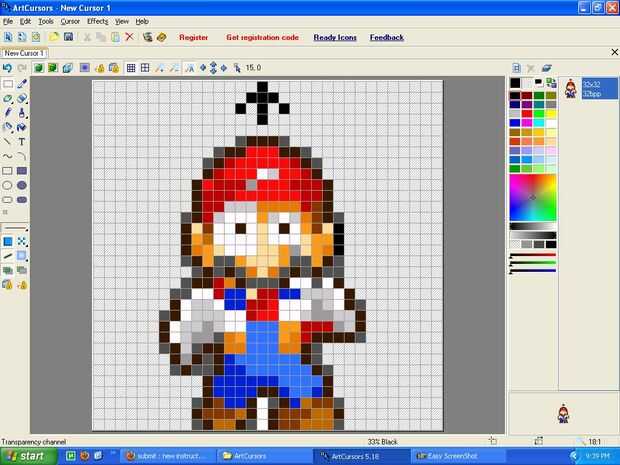Open the Feedback link

coord(387,38)
